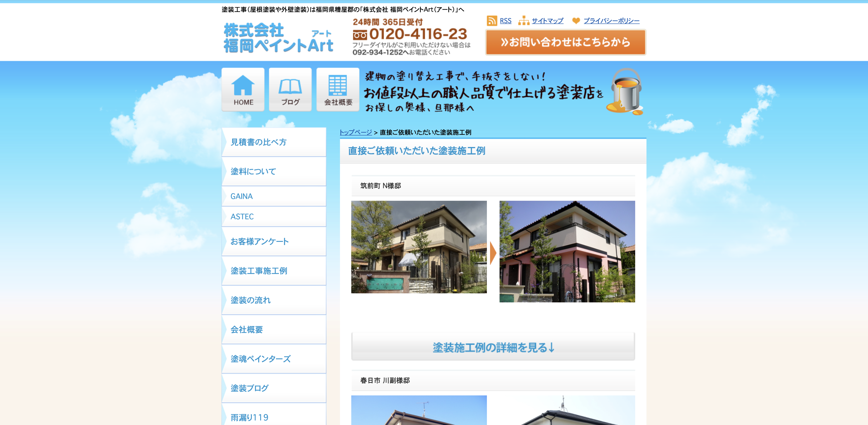The image size is (868, 425).
Task: Click the before photo of 筑前町 N様邸
Action: click(x=419, y=247)
